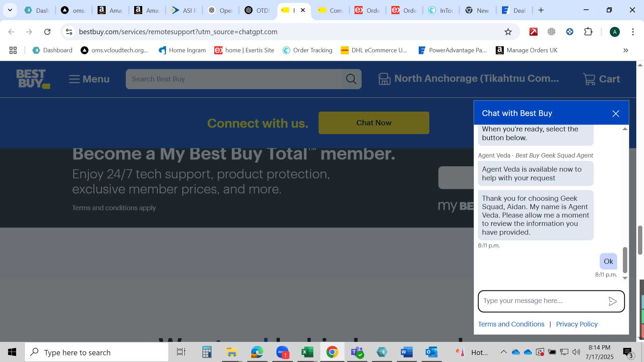
Task: Open the Windows Start menu
Action: (12, 352)
